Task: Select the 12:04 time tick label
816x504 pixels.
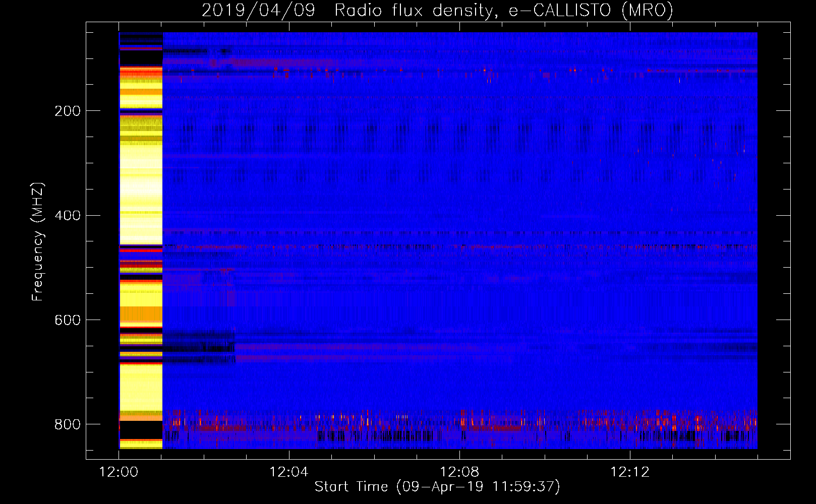Action: pyautogui.click(x=289, y=472)
